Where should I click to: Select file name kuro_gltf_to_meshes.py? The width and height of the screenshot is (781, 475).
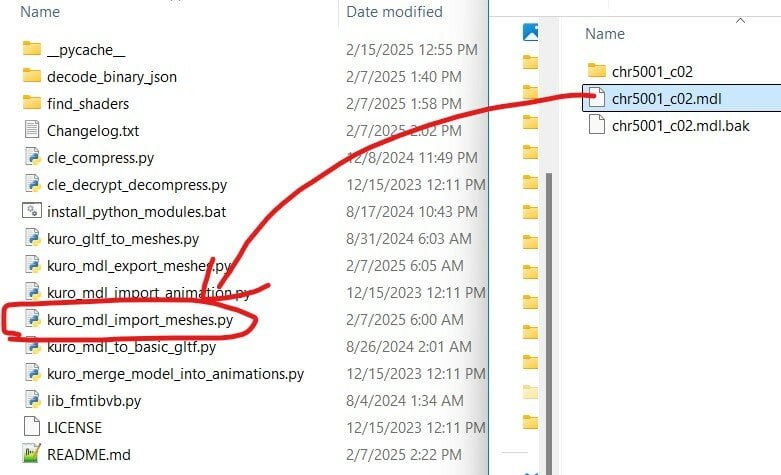click(x=123, y=239)
